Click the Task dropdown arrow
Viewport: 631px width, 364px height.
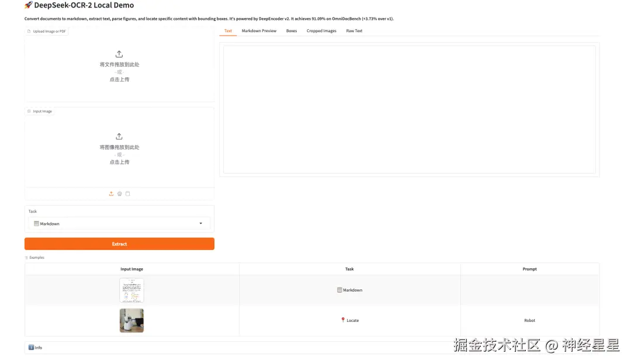click(201, 223)
